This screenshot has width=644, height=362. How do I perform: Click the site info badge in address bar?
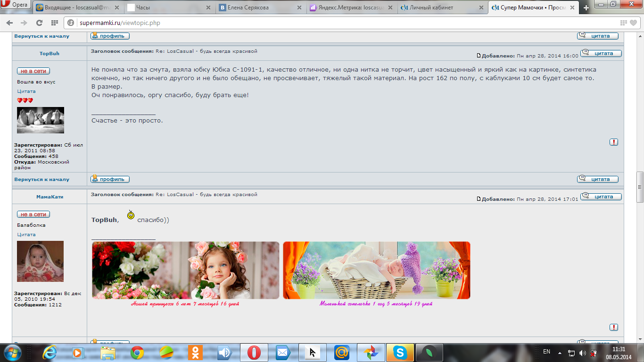(71, 23)
